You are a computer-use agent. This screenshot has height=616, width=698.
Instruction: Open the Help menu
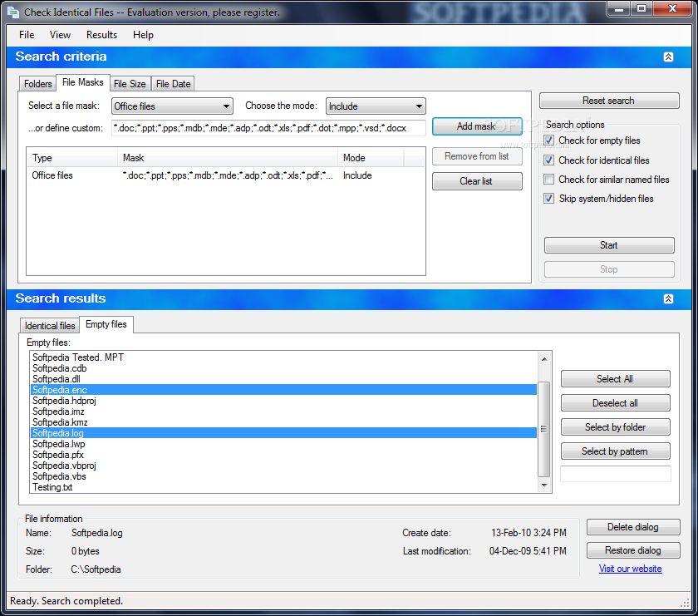(143, 35)
